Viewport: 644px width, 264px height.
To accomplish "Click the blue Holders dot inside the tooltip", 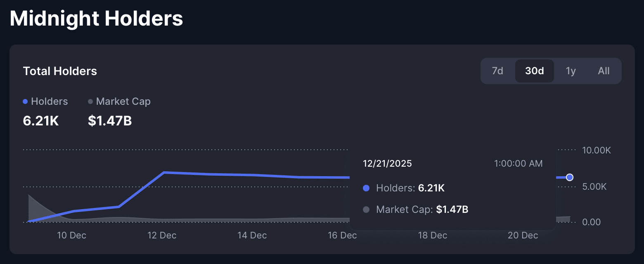I will click(x=366, y=188).
